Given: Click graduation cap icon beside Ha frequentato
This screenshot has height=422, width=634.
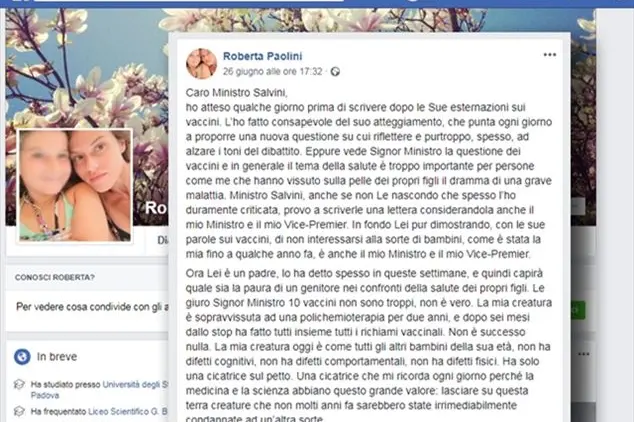Looking at the screenshot, I should [19, 411].
